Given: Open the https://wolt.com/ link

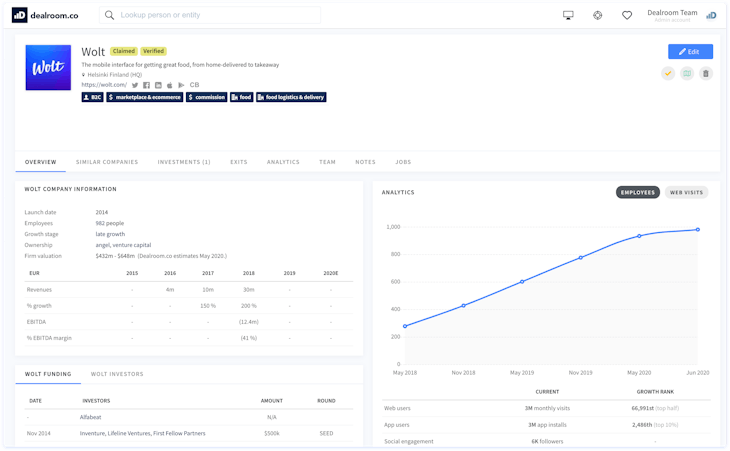Looking at the screenshot, I should click(104, 85).
